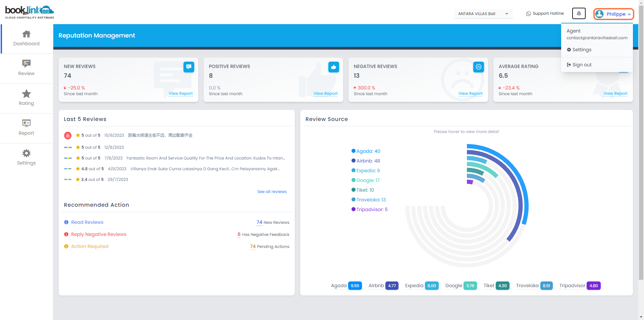Click Google 3.76 rating badge

470,286
